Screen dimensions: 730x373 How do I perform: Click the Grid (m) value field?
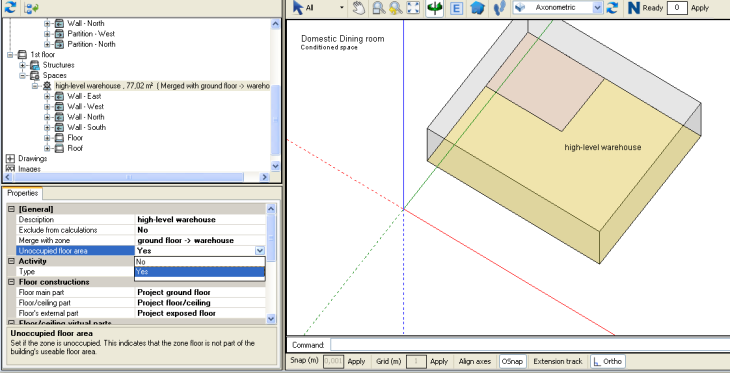pyautogui.click(x=417, y=361)
